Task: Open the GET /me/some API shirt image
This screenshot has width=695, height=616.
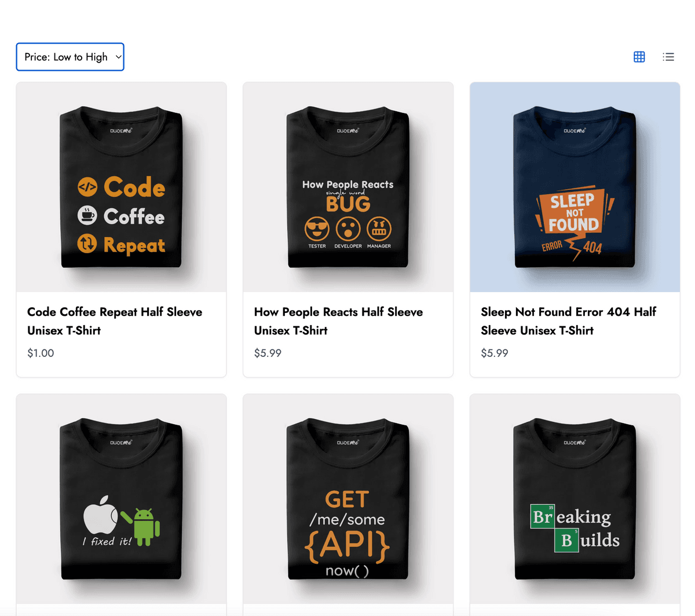Action: pyautogui.click(x=348, y=499)
